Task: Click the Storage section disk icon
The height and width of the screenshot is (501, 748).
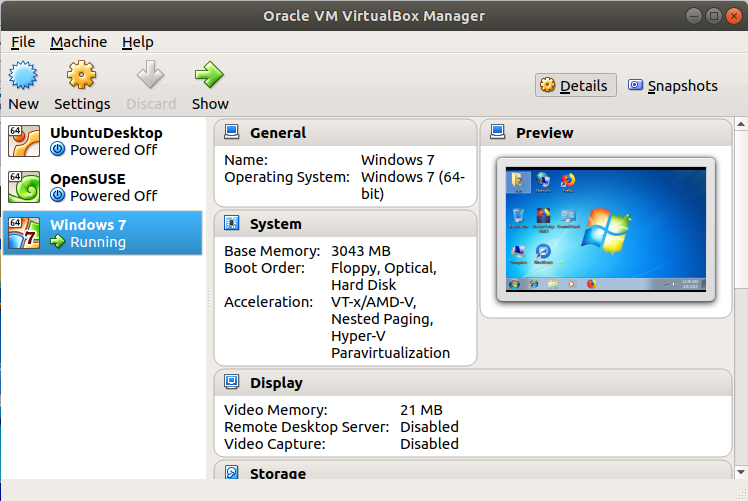Action: (x=231, y=472)
